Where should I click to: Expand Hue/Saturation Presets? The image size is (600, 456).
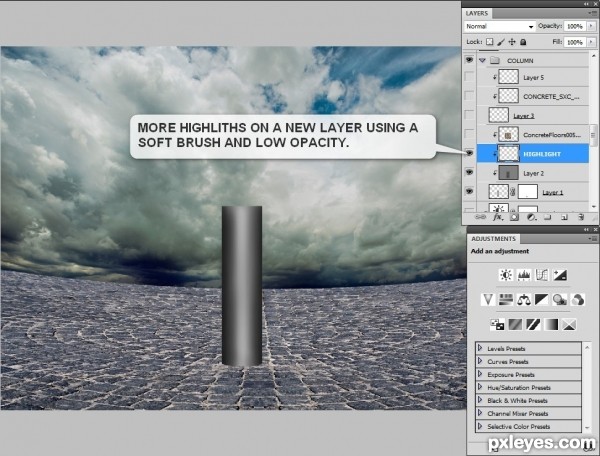[480, 387]
